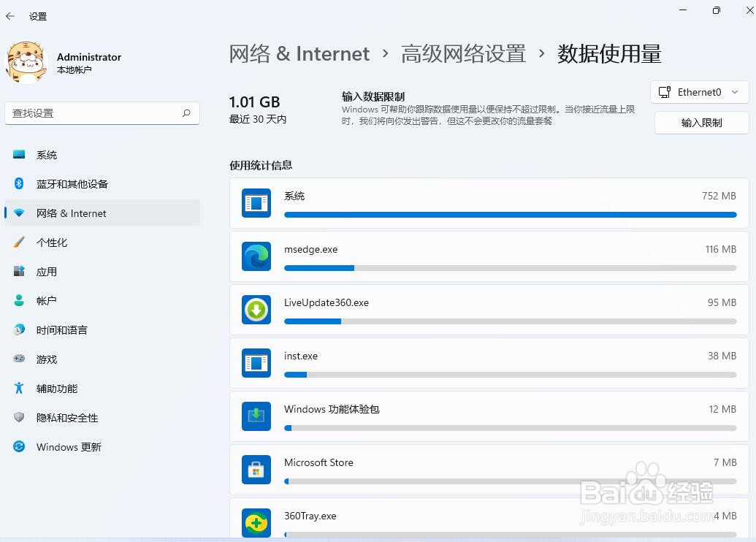The image size is (756, 542).
Task: Open 蓝牙和其他设备 in the sidebar
Action: [x=72, y=184]
